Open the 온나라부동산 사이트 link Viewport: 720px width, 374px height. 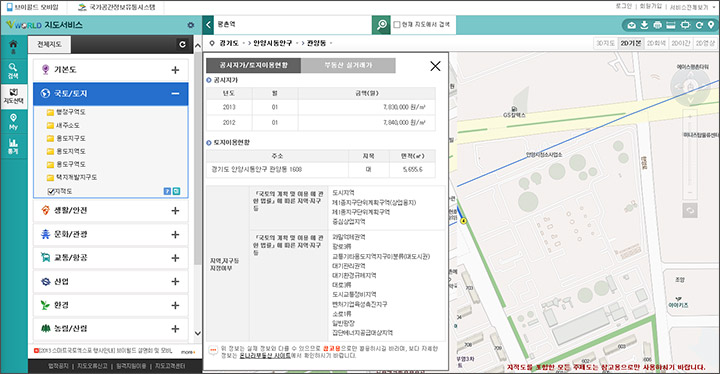pos(265,356)
